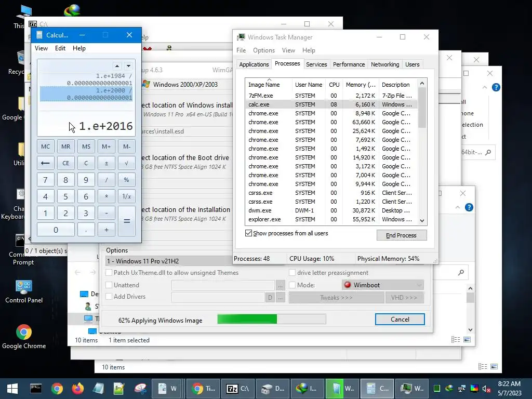
Task: Collapse the ribbon chevron beside lower help icon
Action: tap(458, 207)
